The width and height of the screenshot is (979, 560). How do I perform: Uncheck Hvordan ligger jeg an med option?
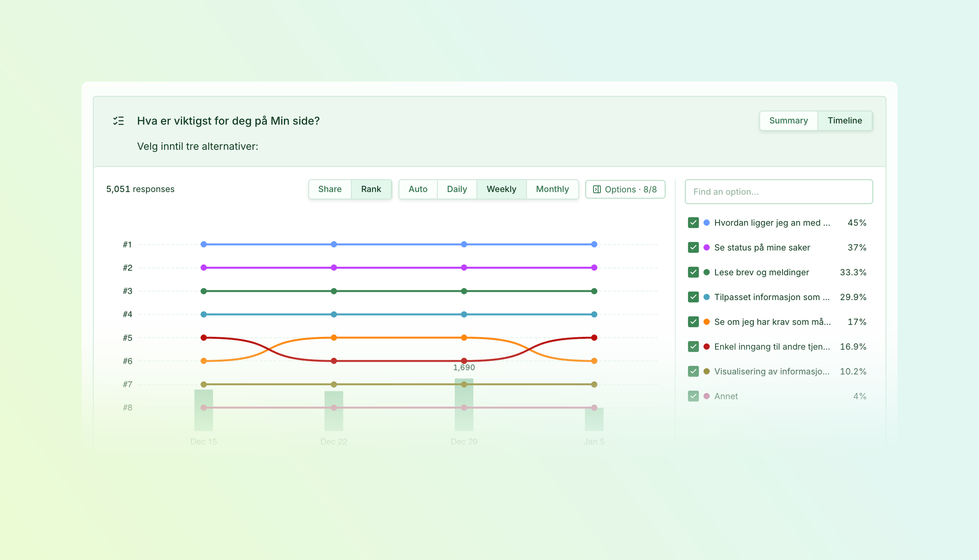coord(693,223)
